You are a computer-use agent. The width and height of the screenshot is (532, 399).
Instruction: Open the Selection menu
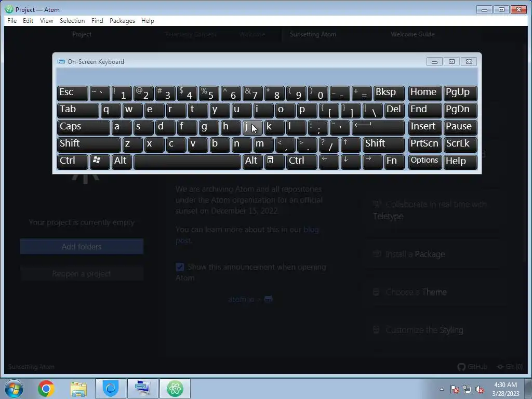(x=72, y=21)
